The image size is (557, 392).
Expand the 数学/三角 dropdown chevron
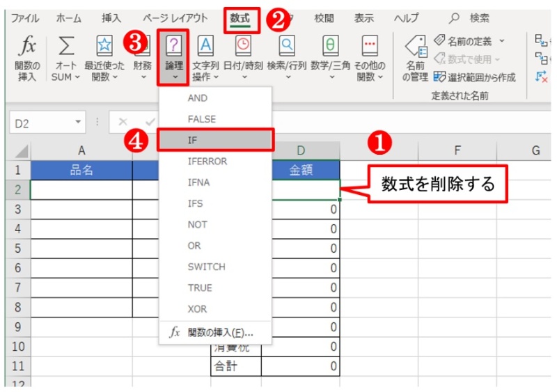tap(332, 77)
